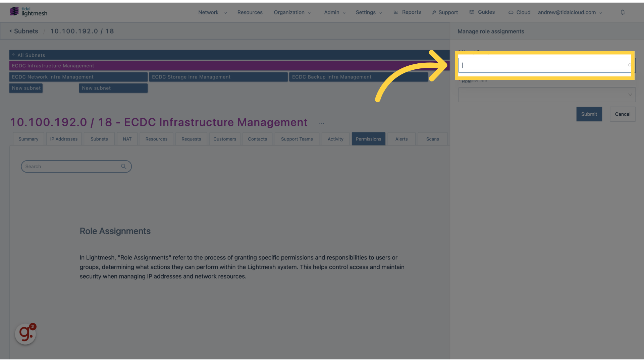Open the Network dropdown menu
Image resolution: width=644 pixels, height=362 pixels.
[x=212, y=12]
